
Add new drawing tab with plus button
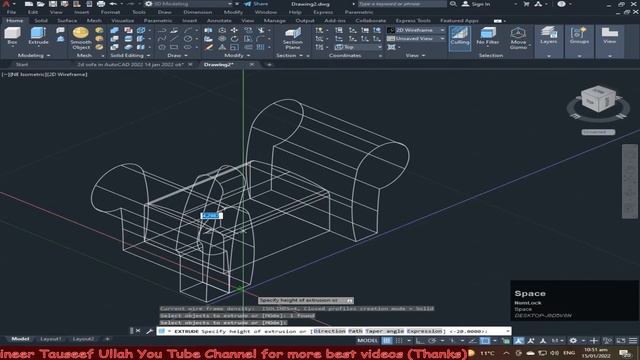(x=269, y=64)
